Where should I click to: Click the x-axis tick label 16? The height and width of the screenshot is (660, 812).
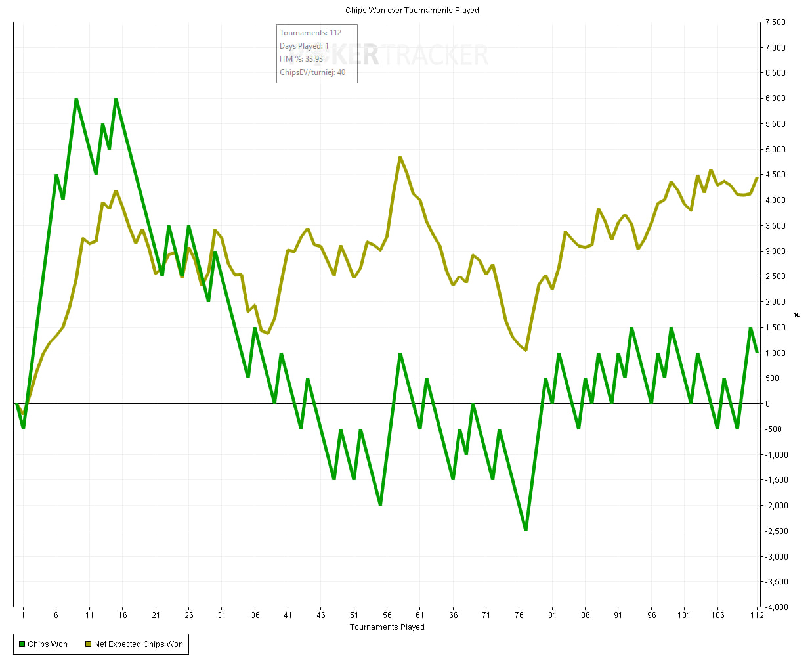(123, 615)
